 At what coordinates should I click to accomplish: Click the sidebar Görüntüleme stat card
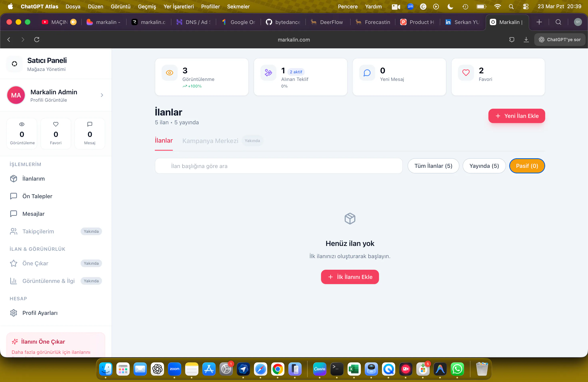coord(22,133)
